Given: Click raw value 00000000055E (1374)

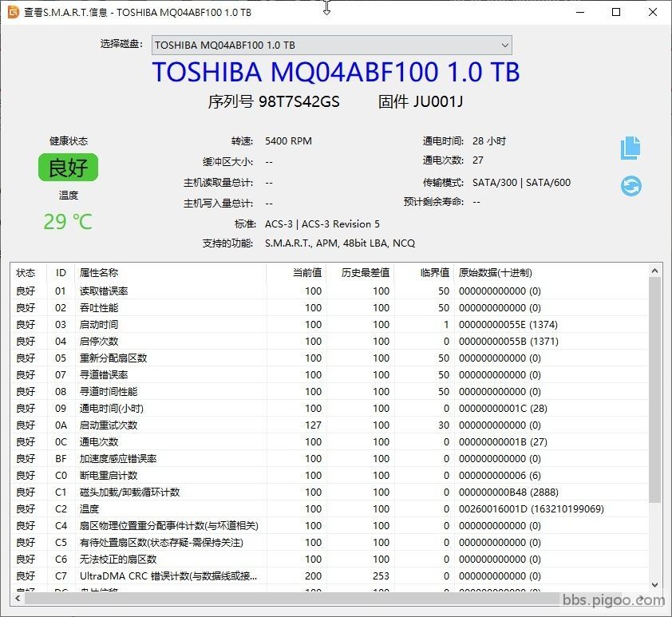Looking at the screenshot, I should [508, 324].
